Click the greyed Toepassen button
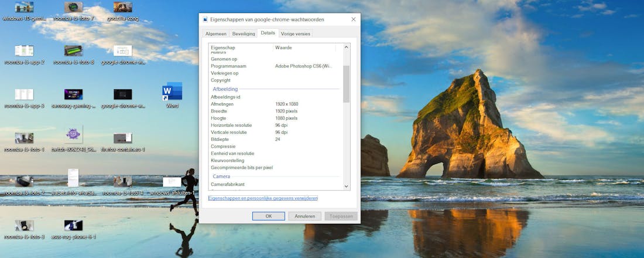Screen dimensions: 644x258 pos(341,216)
